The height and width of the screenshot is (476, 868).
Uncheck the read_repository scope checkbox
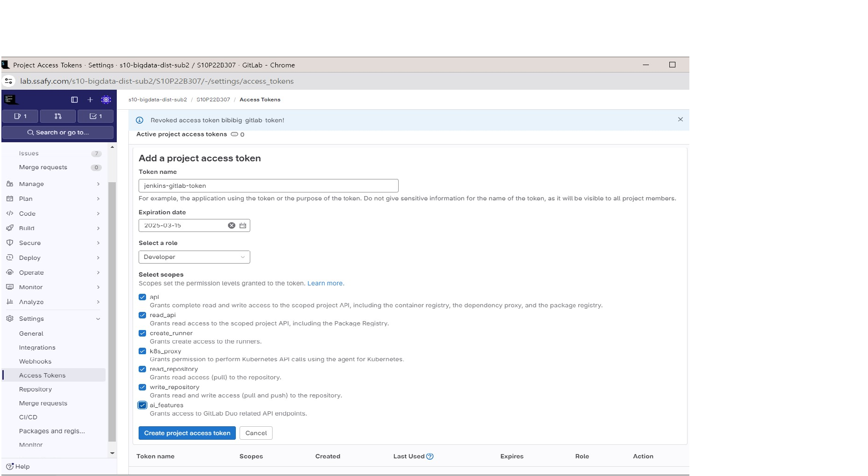pyautogui.click(x=142, y=369)
